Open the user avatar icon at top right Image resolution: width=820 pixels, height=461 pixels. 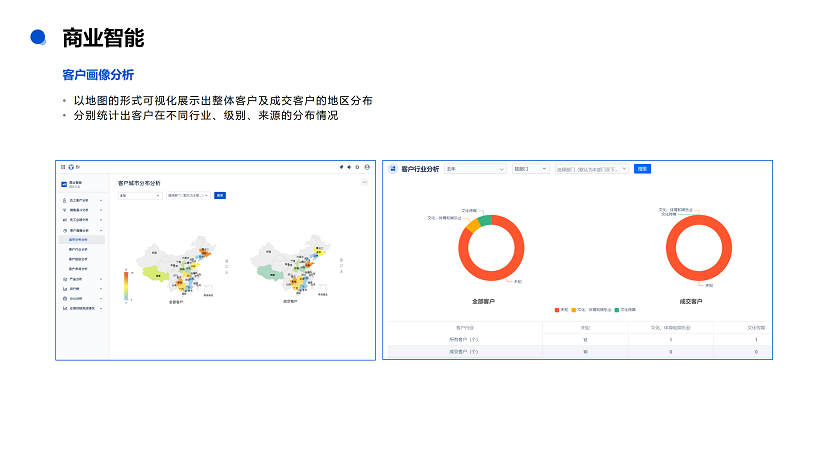[x=367, y=167]
